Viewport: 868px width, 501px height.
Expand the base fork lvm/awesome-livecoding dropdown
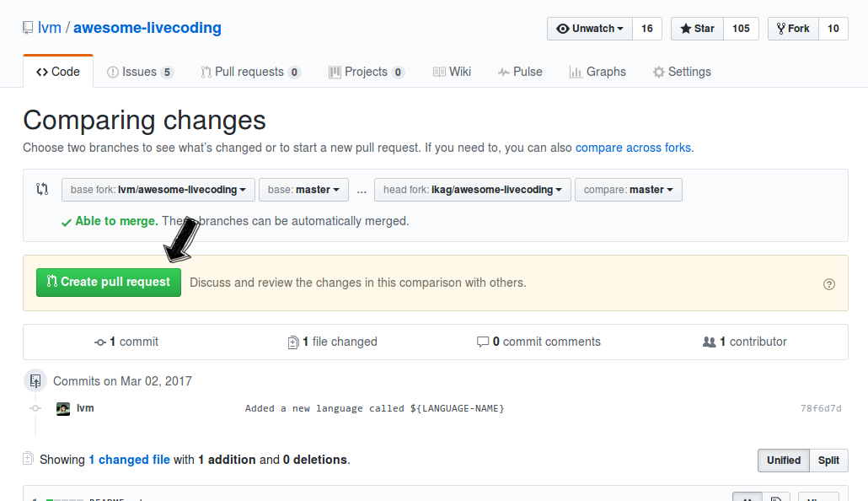(x=158, y=190)
